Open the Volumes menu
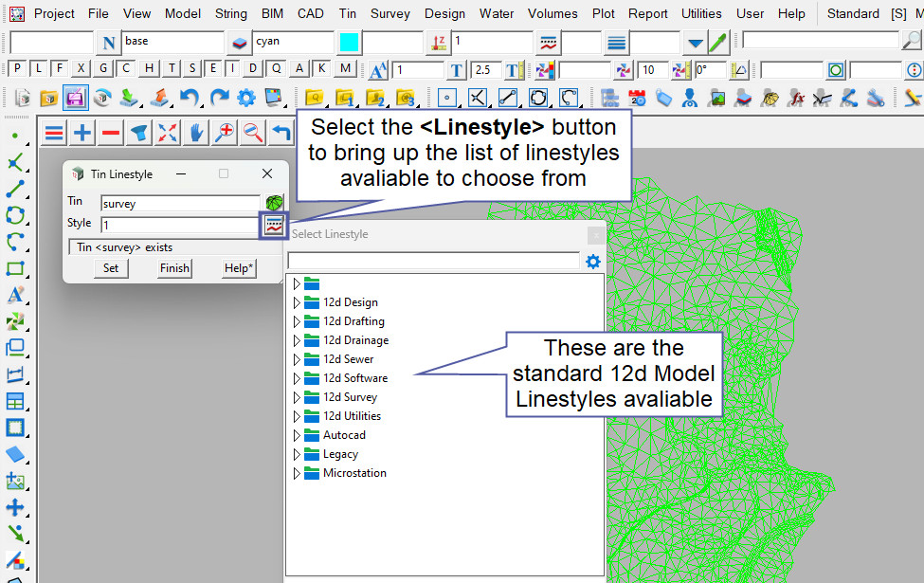Image resolution: width=924 pixels, height=583 pixels. [x=552, y=13]
